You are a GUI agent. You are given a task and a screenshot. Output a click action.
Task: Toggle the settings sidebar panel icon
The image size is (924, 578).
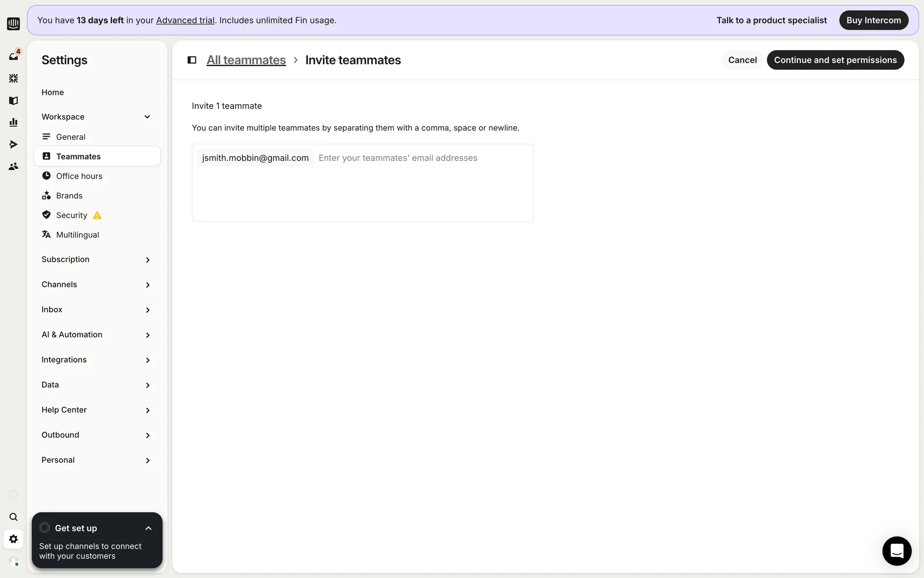coord(192,60)
